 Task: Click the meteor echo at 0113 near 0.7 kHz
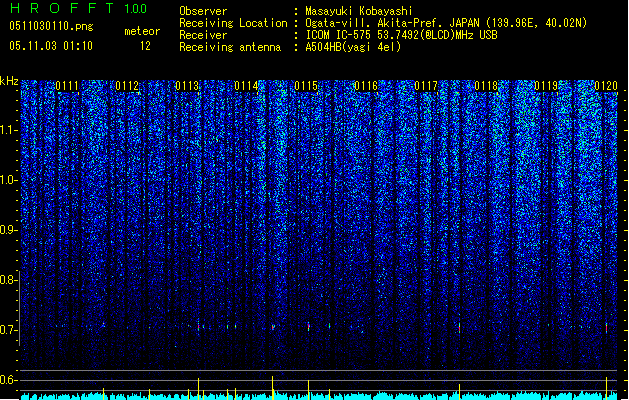tap(199, 326)
